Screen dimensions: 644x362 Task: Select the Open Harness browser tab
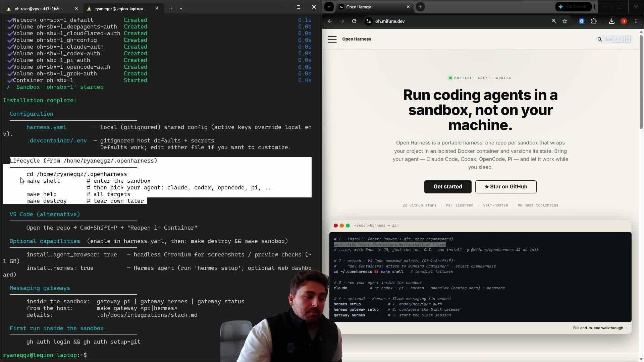[x=374, y=7]
